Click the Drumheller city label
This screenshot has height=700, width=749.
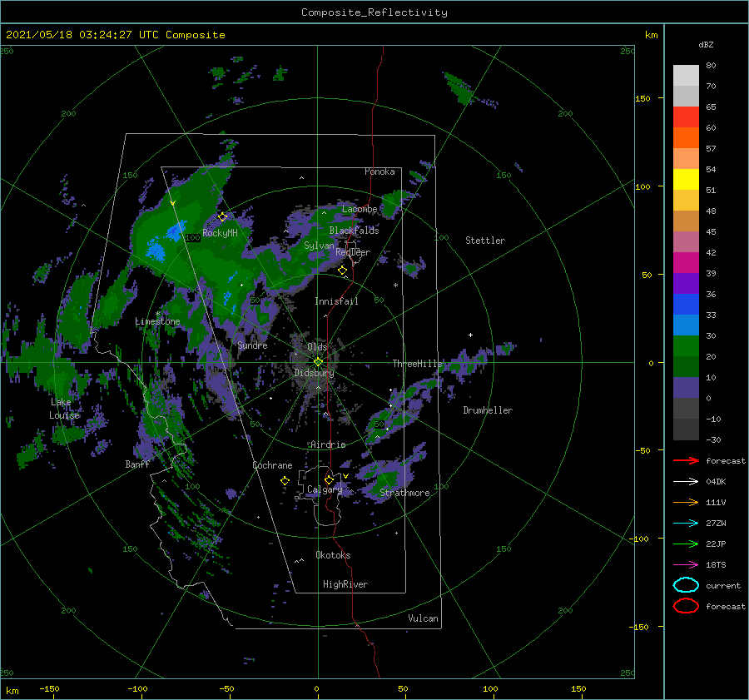[x=488, y=410]
